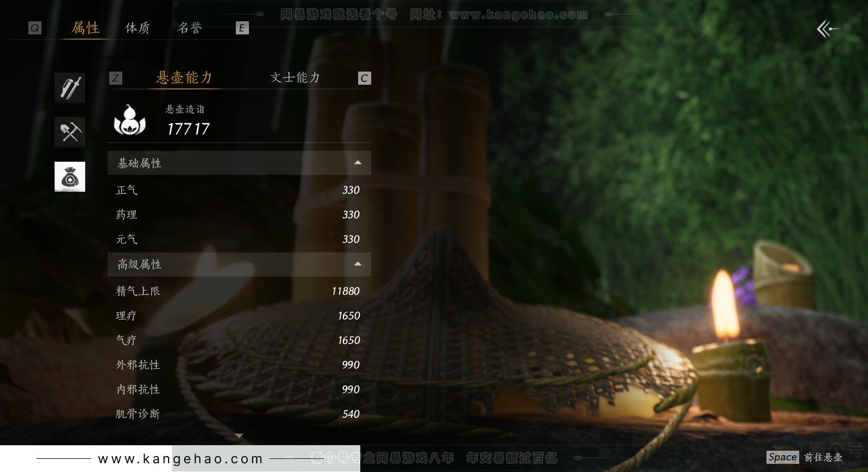Collapse the 高级属性 section arrow
This screenshot has height=472, width=868.
tap(358, 264)
